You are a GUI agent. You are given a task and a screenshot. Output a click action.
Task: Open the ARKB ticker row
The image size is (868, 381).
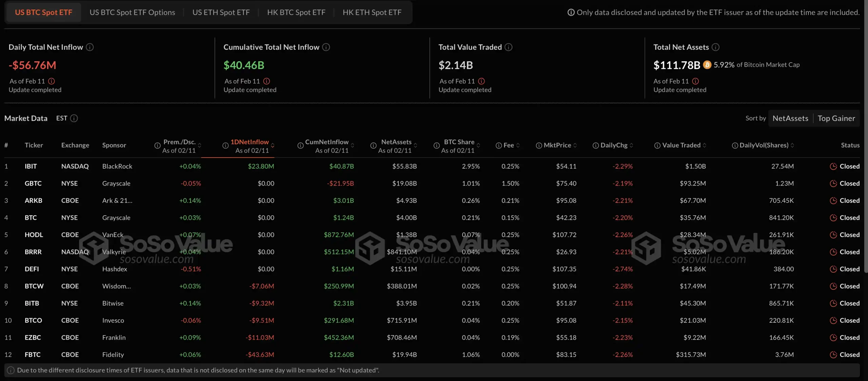coord(432,200)
